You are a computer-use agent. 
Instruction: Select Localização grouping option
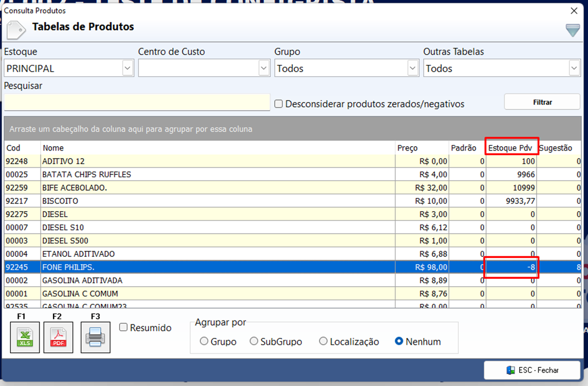(323, 341)
